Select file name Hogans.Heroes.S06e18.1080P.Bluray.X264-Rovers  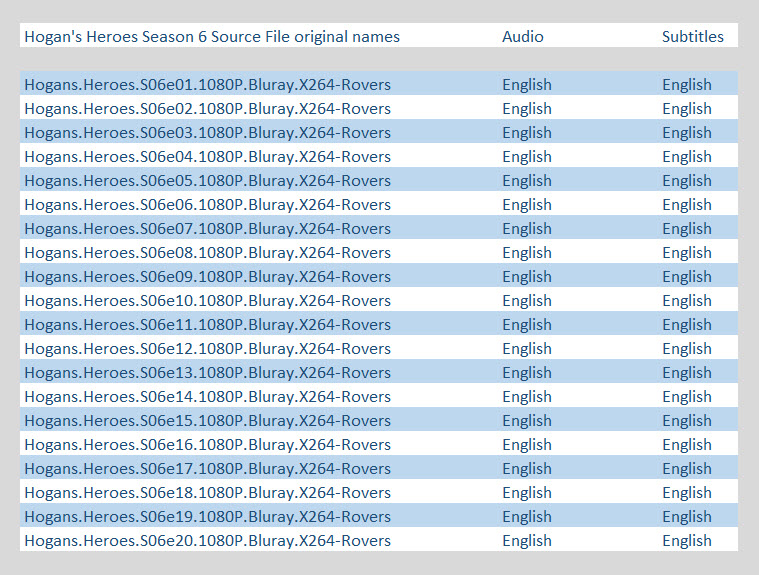tap(208, 493)
